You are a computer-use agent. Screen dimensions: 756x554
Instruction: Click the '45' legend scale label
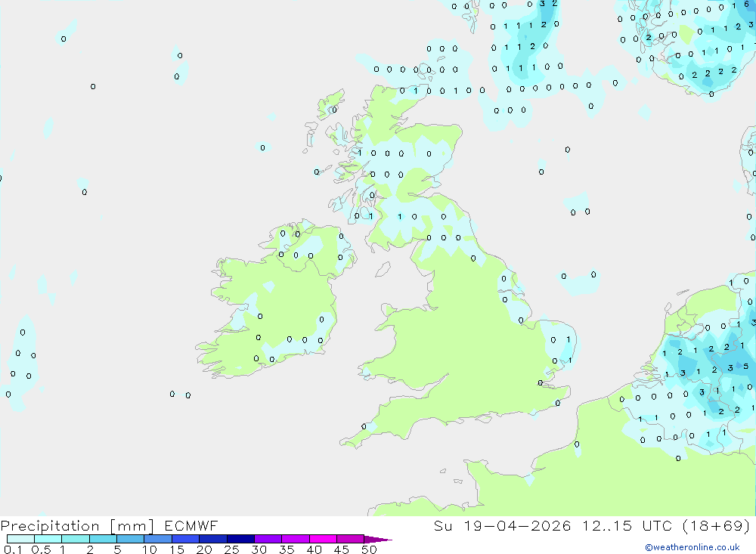(342, 549)
